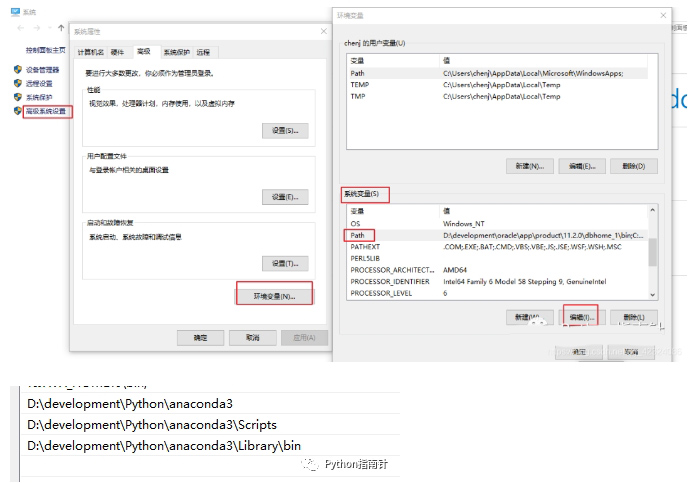Click the shield icon beside 系统保护

[18, 97]
